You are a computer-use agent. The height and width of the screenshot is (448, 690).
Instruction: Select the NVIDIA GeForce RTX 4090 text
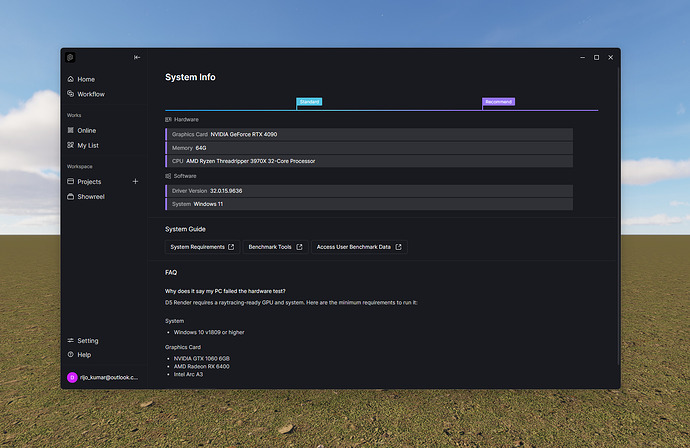(x=243, y=135)
